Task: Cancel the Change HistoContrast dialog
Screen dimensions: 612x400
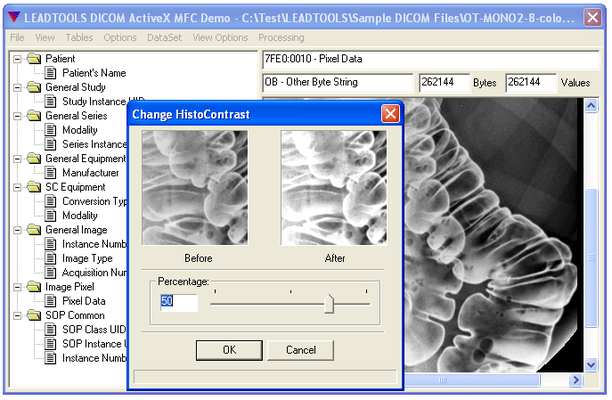Action: (301, 350)
